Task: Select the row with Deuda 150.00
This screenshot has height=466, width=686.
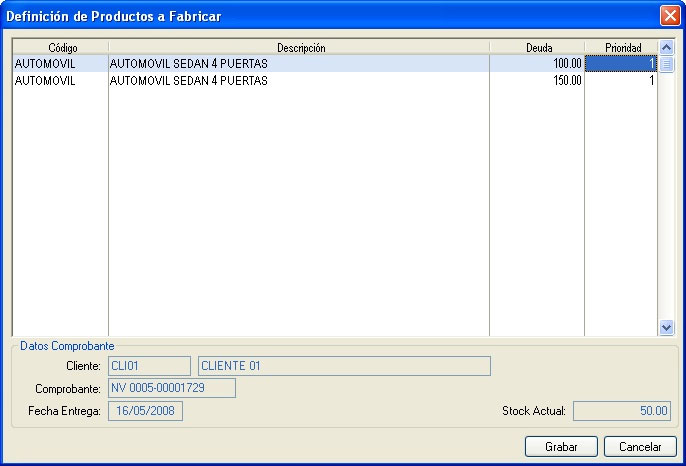Action: (298, 81)
